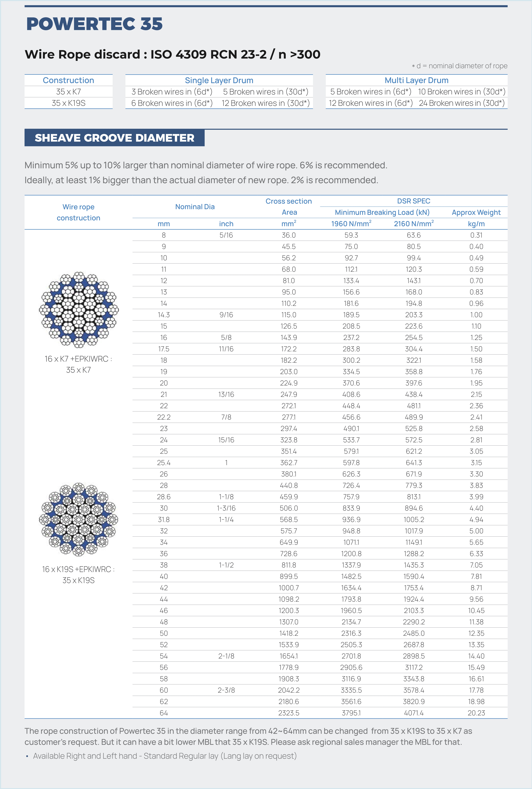Select the Approx Weight column header
The width and height of the screenshot is (532, 789).
476,212
